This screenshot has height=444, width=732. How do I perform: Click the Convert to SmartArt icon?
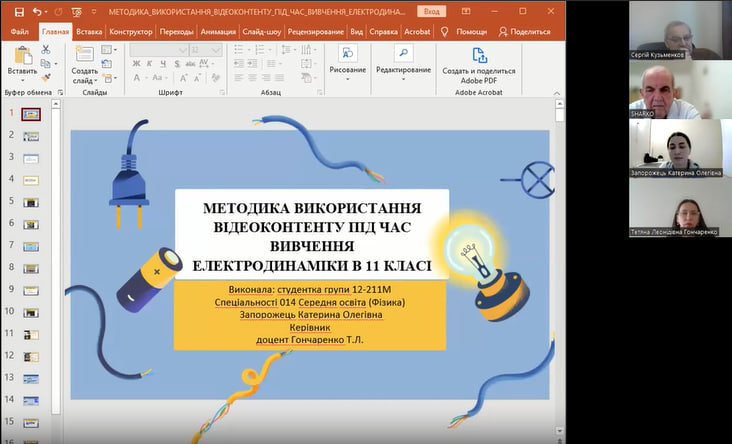308,78
